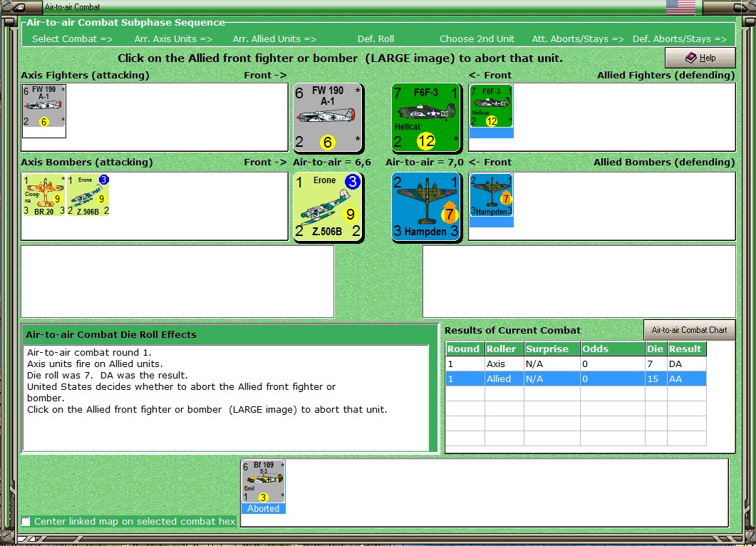Click the Surprise column header
Screen dimensions: 756x546
click(x=552, y=349)
